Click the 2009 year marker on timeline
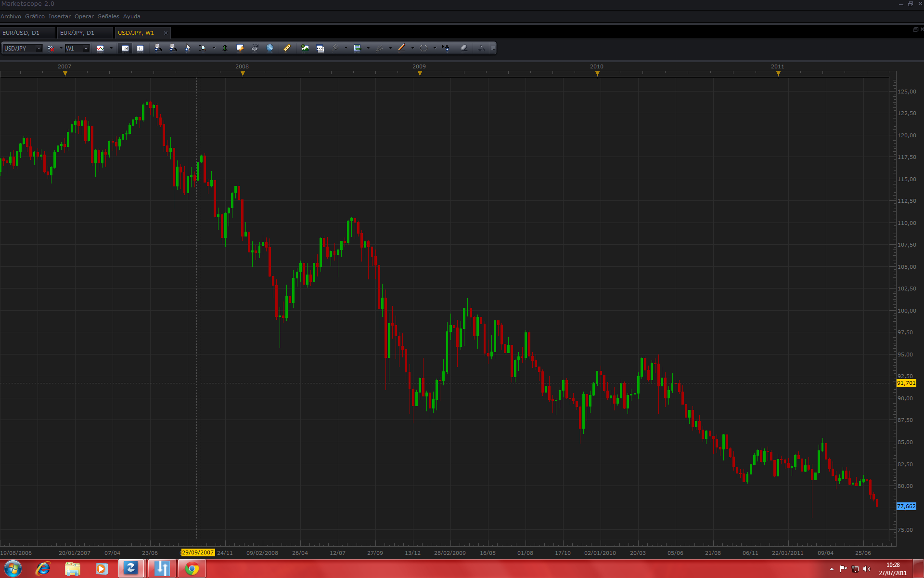Image resolution: width=924 pixels, height=578 pixels. click(x=420, y=73)
